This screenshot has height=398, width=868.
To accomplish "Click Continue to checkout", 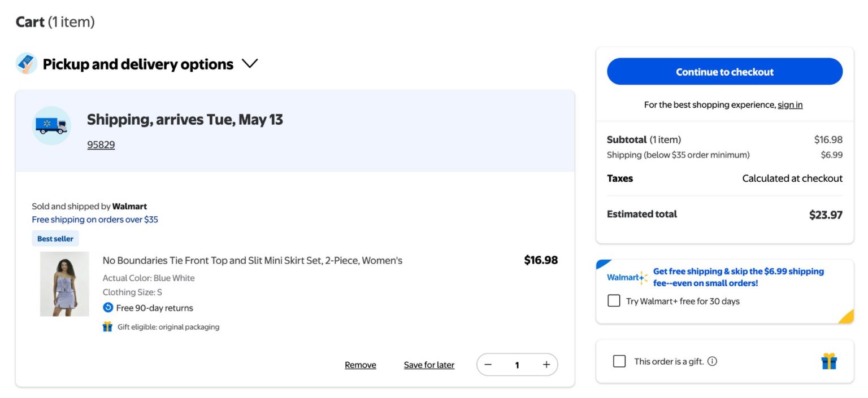I will tap(724, 72).
